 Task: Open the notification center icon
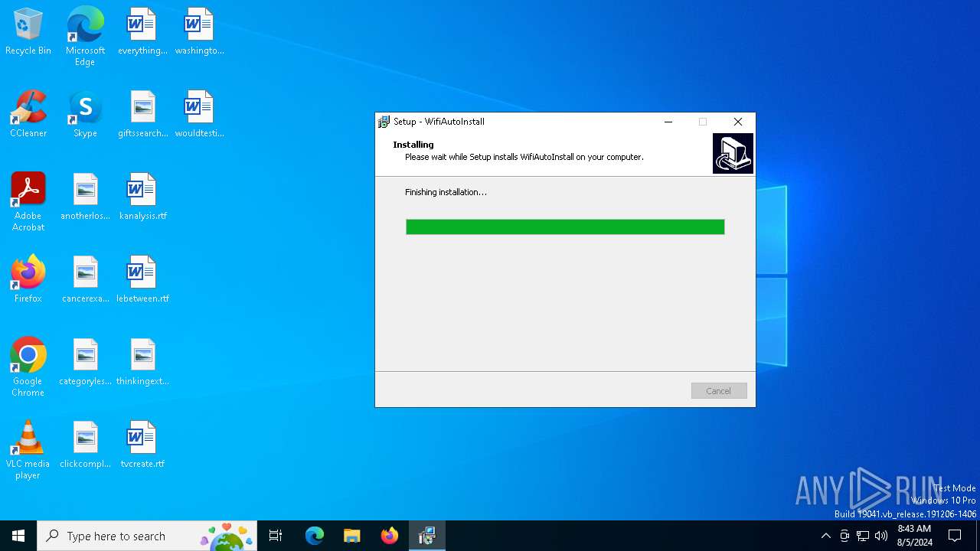[955, 536]
